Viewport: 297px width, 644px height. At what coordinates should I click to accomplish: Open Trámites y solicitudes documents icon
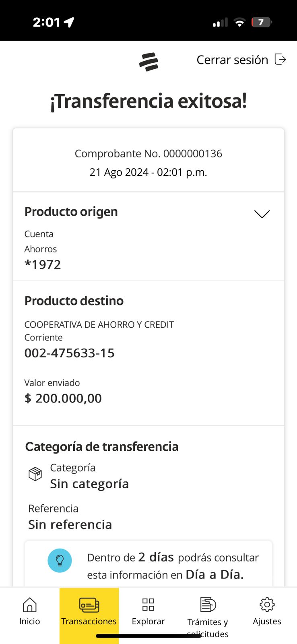pos(208,605)
